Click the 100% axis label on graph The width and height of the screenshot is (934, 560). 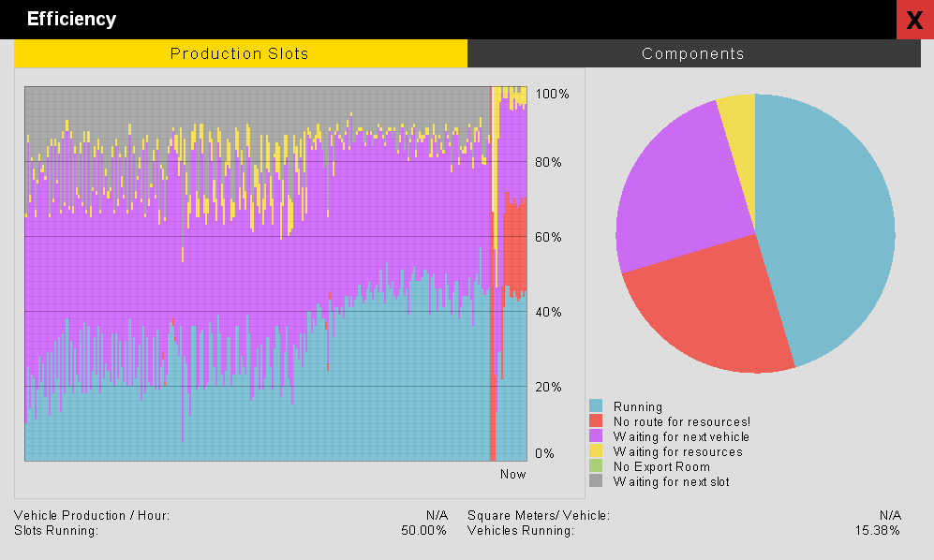(552, 95)
